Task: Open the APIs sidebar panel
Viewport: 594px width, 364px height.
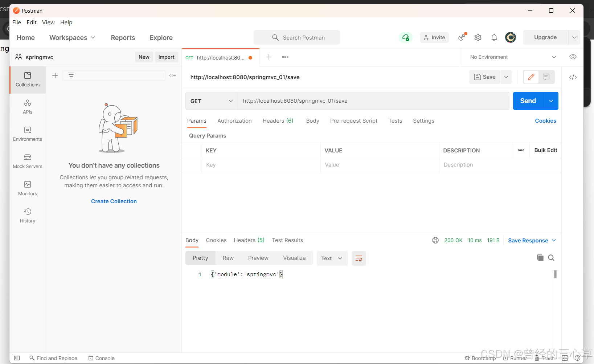Action: click(28, 107)
